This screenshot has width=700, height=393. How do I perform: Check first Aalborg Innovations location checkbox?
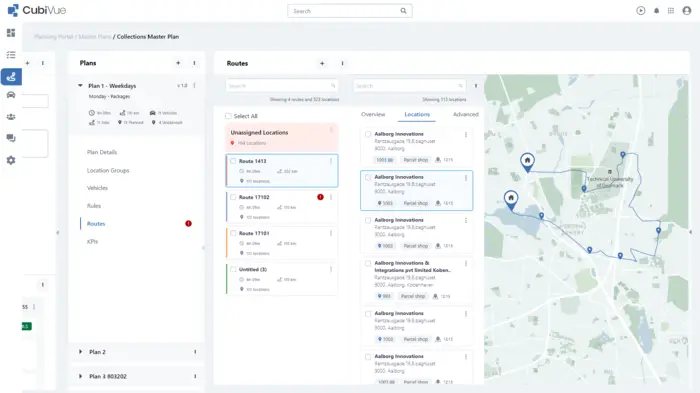click(x=368, y=134)
